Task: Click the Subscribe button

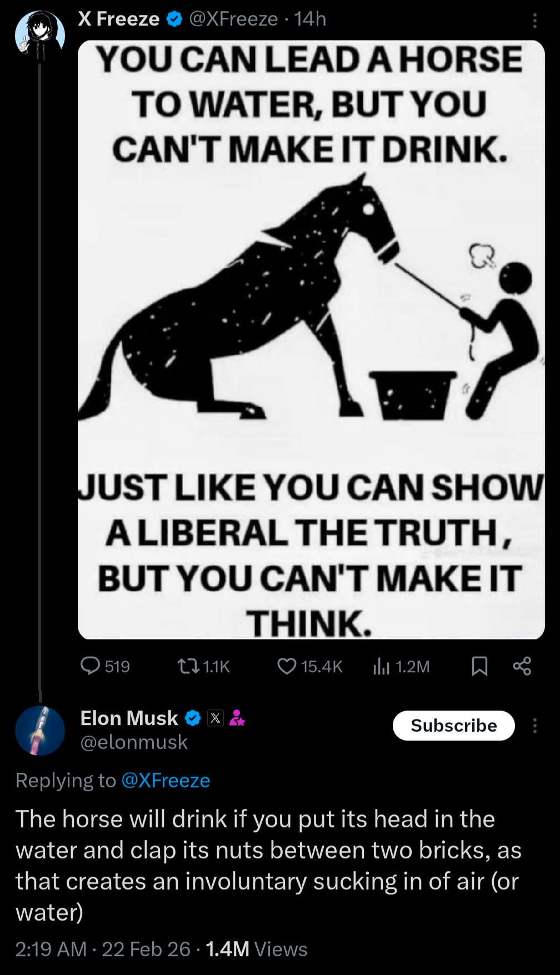Action: (453, 726)
